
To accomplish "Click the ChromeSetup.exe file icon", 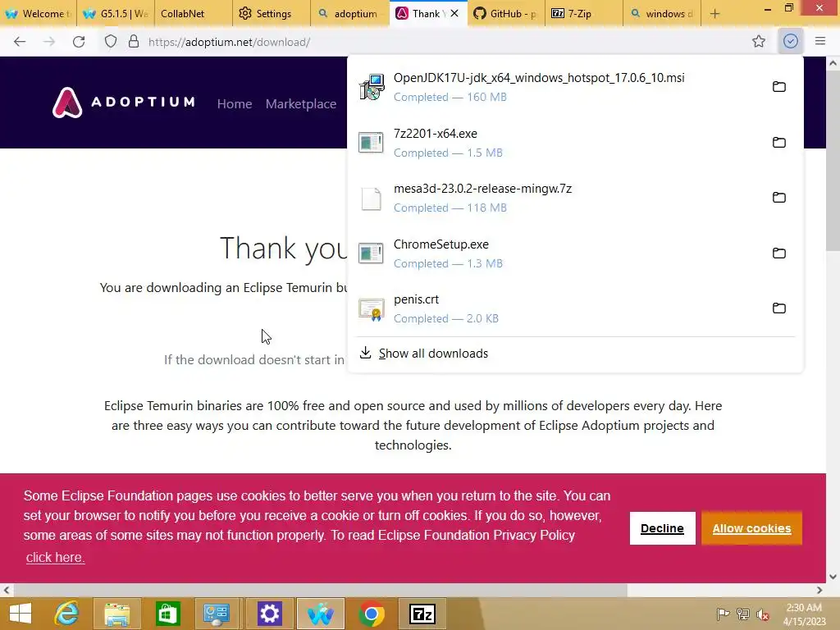I will coord(372,253).
